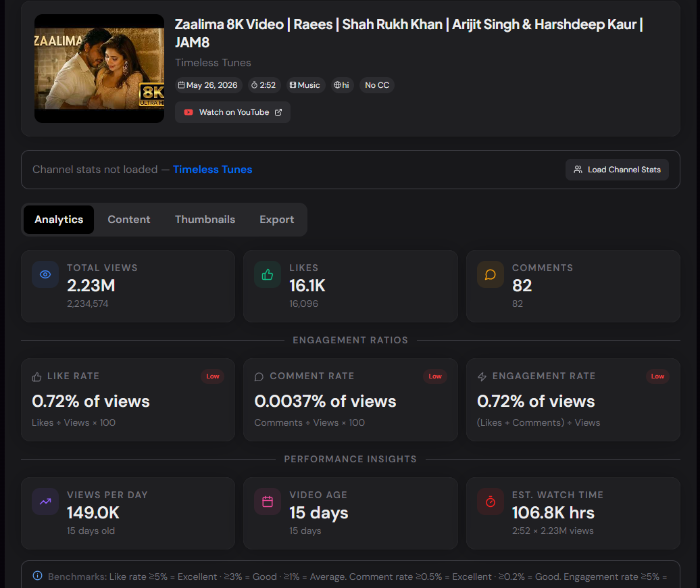The image size is (700, 588).
Task: Click the exact view count 2,234,574
Action: tap(88, 303)
